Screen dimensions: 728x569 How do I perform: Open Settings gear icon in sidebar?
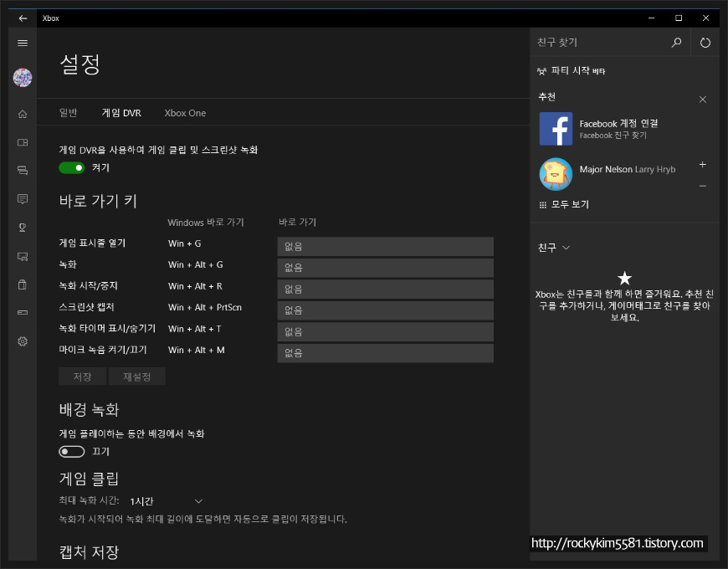point(23,341)
